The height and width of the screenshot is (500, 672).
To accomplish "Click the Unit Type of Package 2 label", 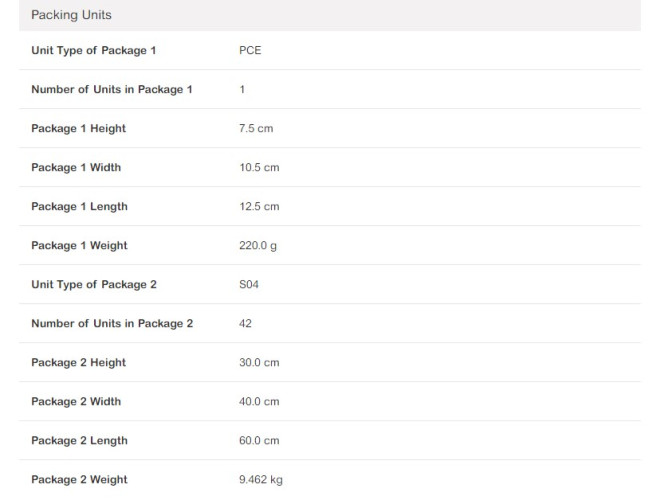I will (x=94, y=284).
